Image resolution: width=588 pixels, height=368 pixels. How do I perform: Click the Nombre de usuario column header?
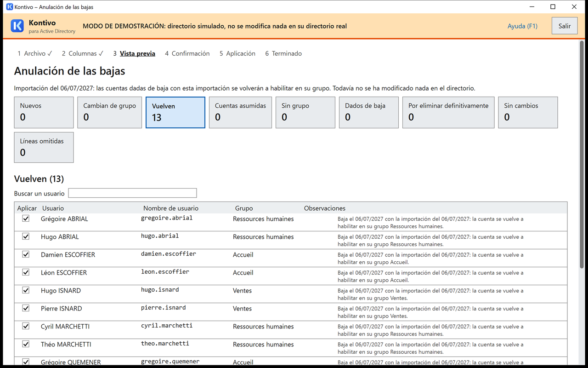171,208
